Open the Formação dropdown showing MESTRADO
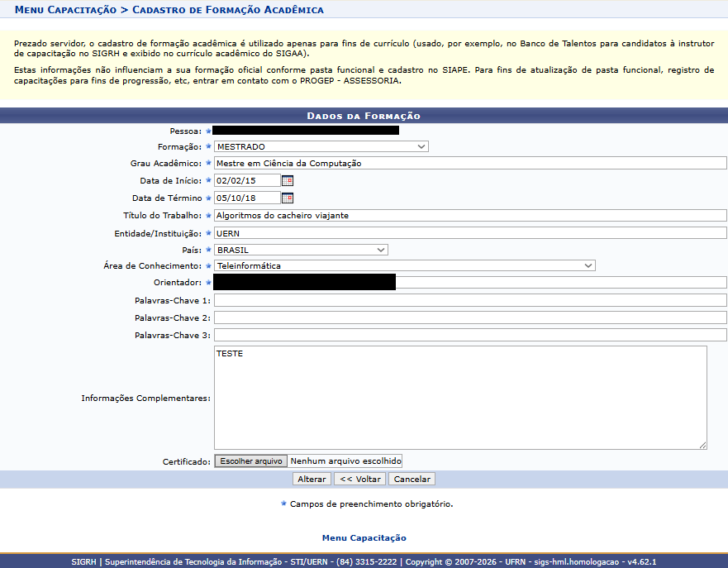 click(x=321, y=147)
